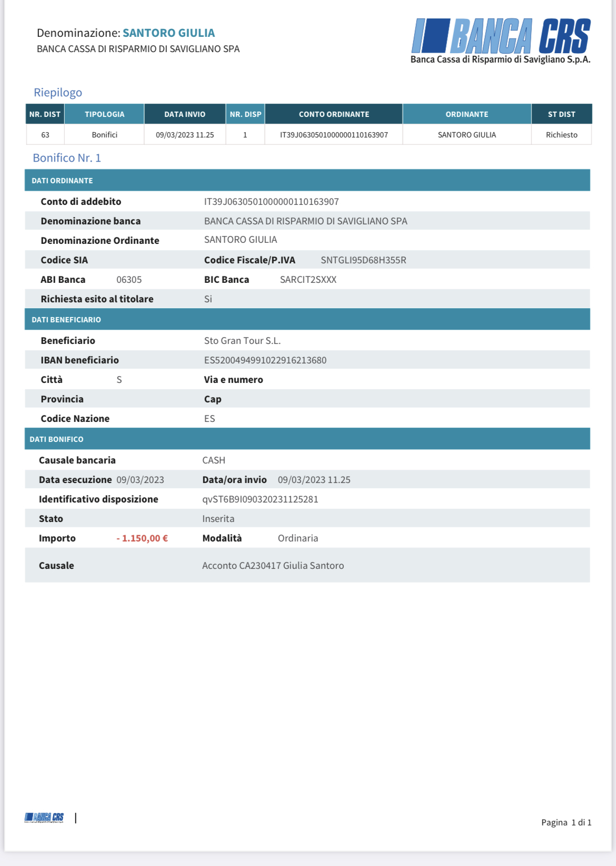The width and height of the screenshot is (616, 866).
Task: Select the fiscal code 'SNTGLI95D68H355R'
Action: point(363,260)
